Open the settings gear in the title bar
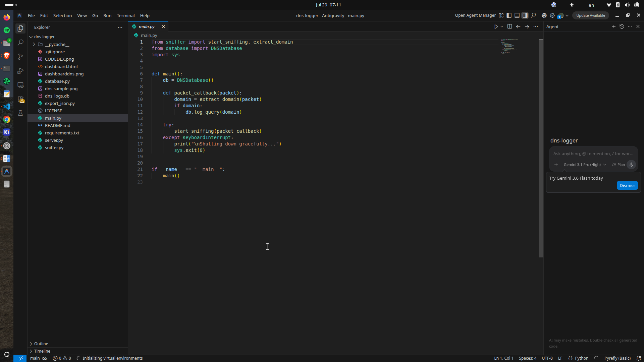 tap(552, 15)
